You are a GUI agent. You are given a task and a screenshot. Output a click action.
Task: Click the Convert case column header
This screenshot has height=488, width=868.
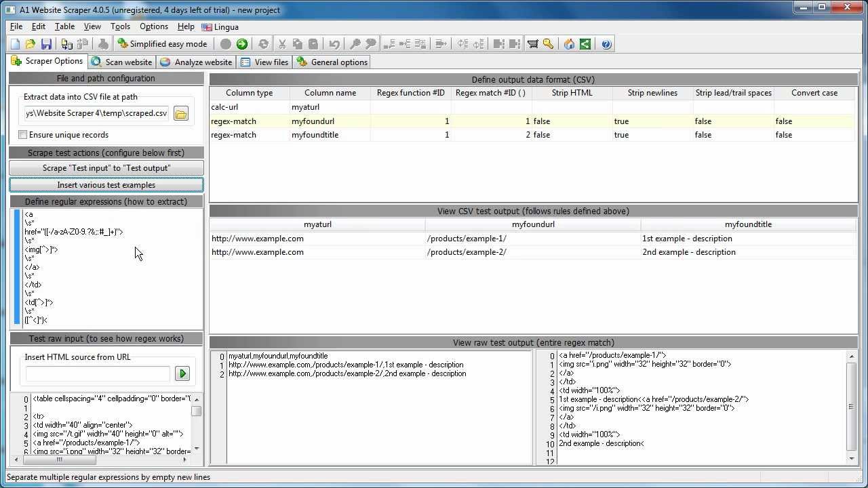click(x=814, y=93)
